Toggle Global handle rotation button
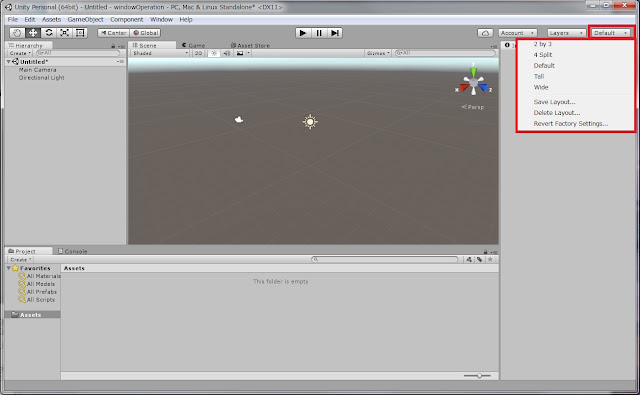Screen dimensions: 640x395 tap(145, 33)
